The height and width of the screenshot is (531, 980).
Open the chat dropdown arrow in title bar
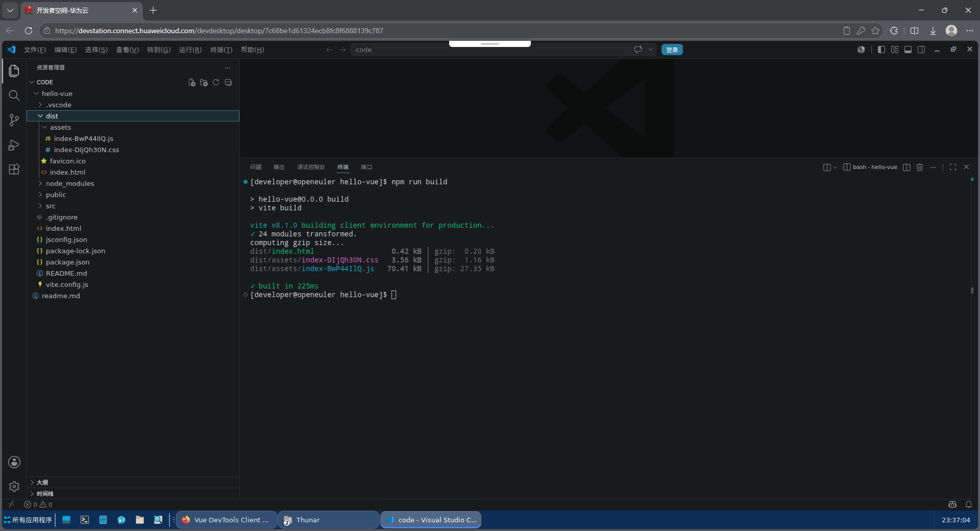pos(650,50)
